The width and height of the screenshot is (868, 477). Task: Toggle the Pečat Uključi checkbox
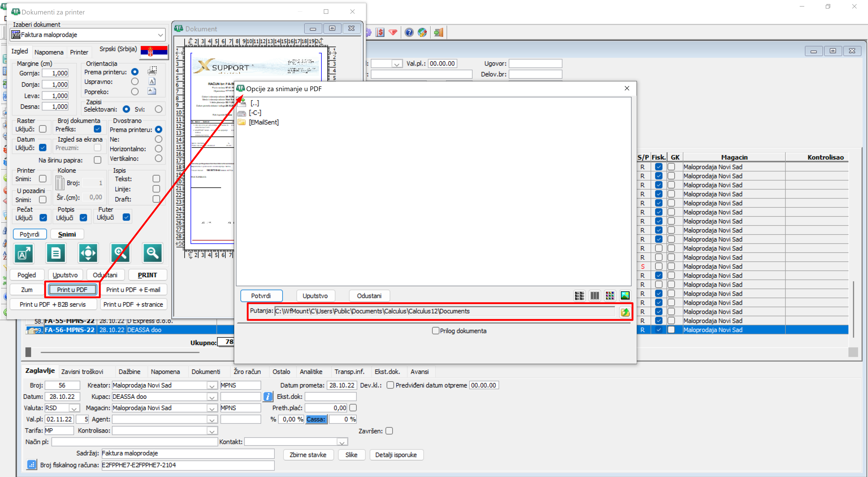click(43, 218)
